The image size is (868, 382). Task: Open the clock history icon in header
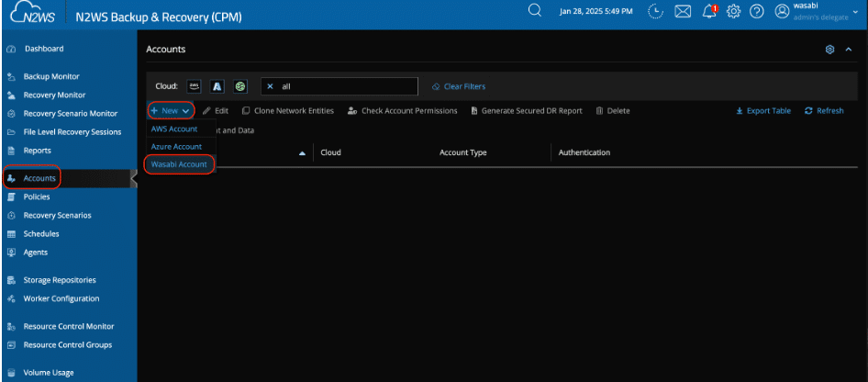pos(656,12)
